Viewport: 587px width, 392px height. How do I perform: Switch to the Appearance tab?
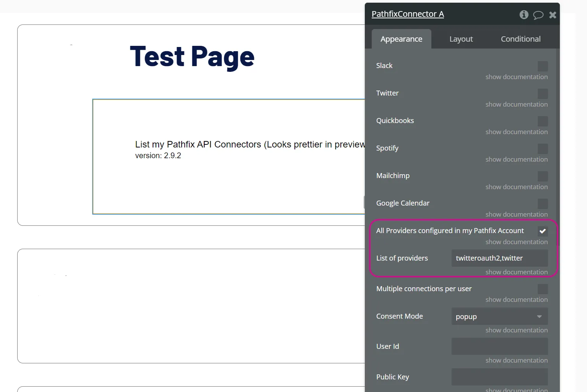402,39
